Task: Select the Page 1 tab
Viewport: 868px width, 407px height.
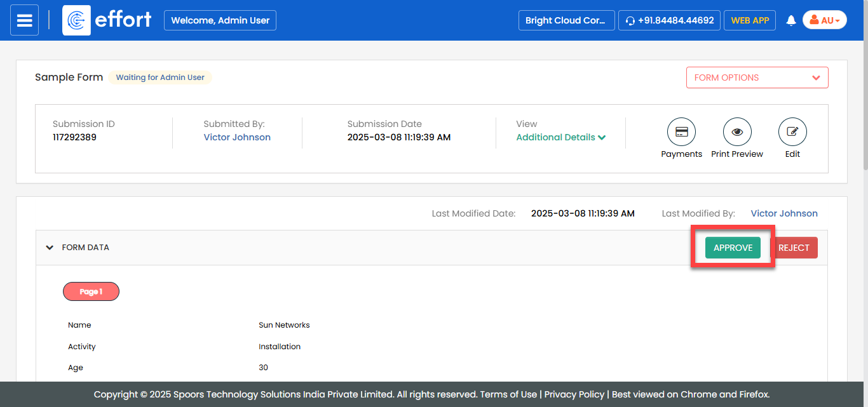Action: tap(91, 291)
